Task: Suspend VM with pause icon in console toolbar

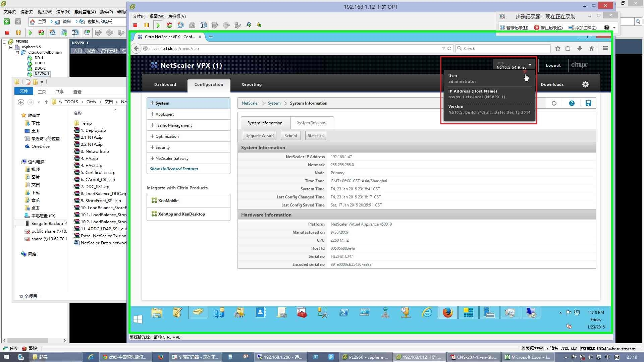Action: click(x=147, y=25)
